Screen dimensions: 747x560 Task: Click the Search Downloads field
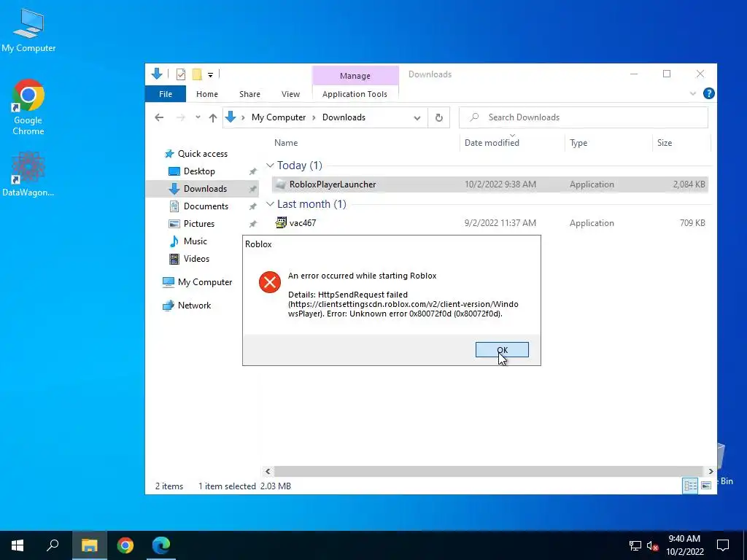click(x=583, y=117)
